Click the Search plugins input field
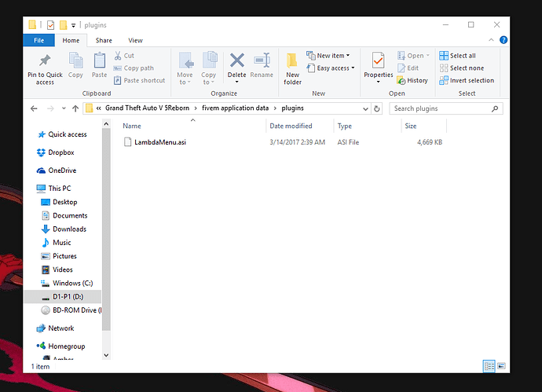 [445, 108]
